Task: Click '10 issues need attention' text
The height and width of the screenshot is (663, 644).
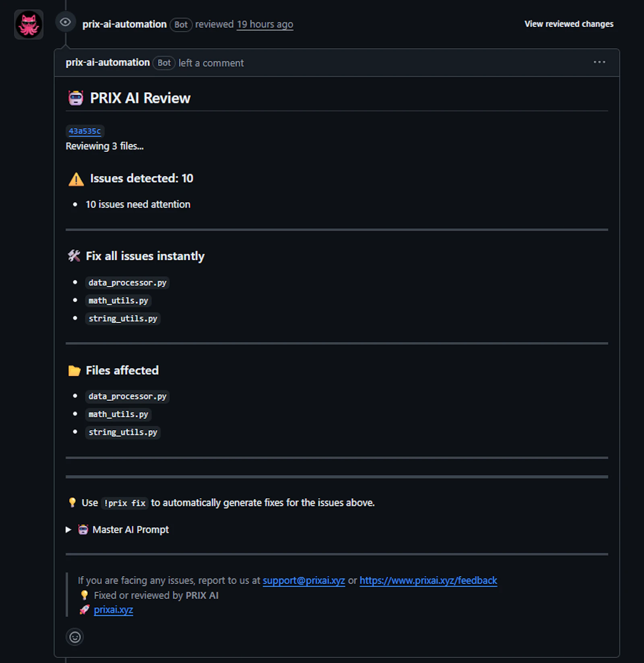Action: (138, 204)
